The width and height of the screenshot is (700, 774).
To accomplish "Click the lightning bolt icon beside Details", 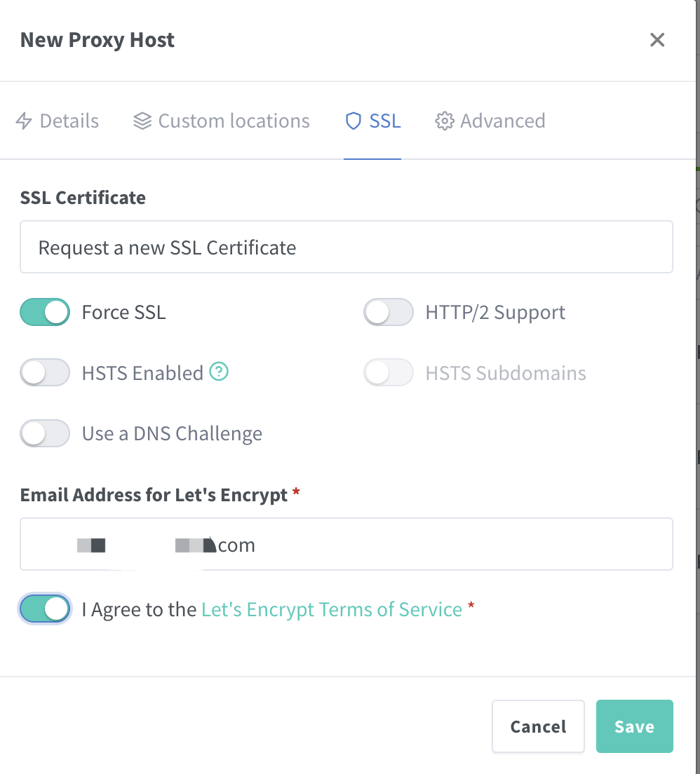I will pyautogui.click(x=24, y=121).
